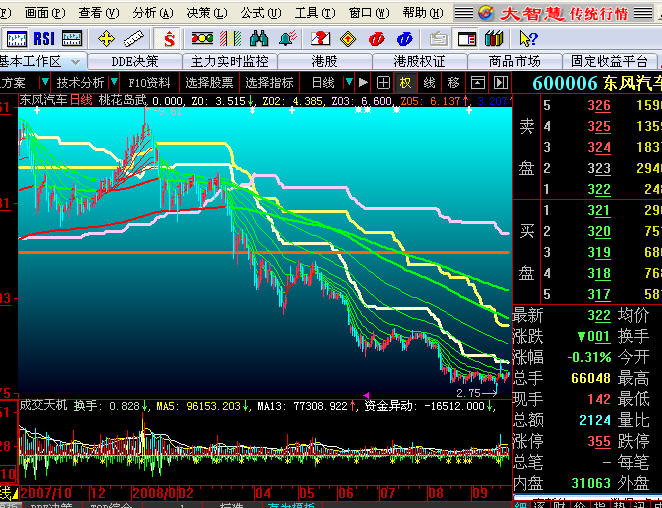Click the candlestick chart toolbar icon
662x508 pixels.
pyautogui.click(x=17, y=39)
